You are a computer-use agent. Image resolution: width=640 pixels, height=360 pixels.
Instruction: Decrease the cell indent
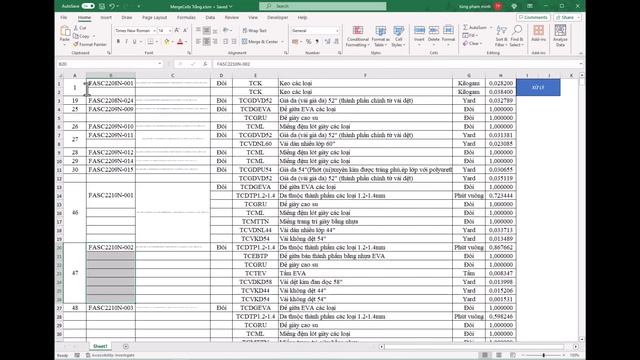tap(225, 42)
